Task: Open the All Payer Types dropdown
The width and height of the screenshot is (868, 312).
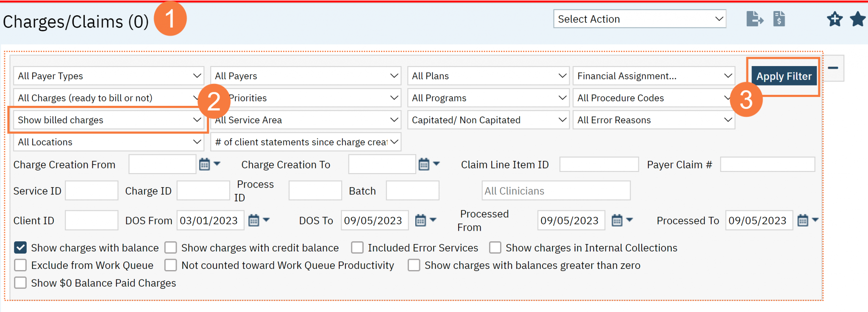Action: [108, 76]
